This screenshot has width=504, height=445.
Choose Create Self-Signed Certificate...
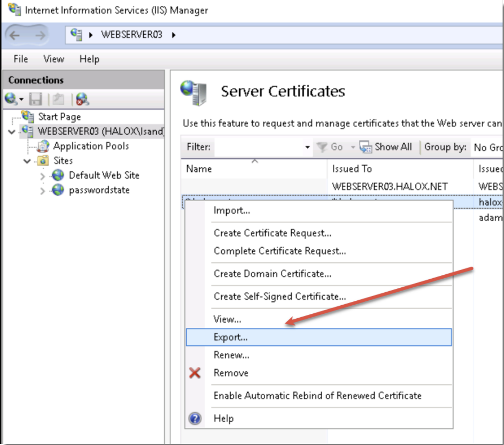pyautogui.click(x=319, y=297)
